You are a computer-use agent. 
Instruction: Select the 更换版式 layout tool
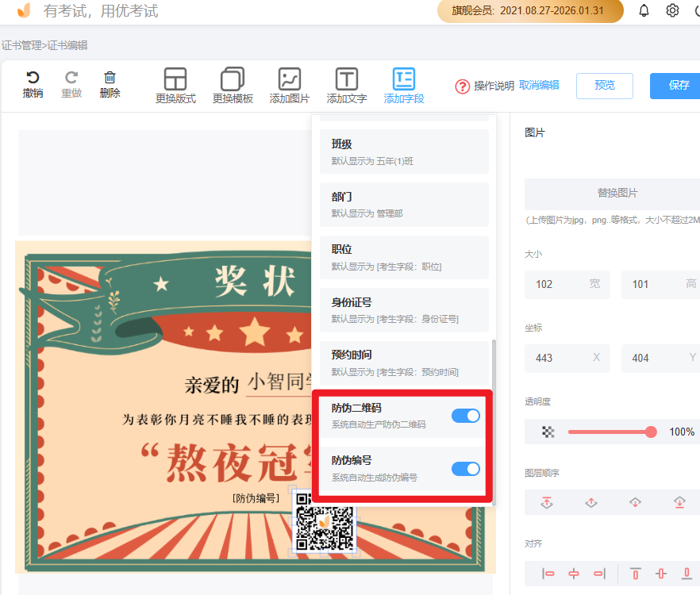[x=175, y=85]
